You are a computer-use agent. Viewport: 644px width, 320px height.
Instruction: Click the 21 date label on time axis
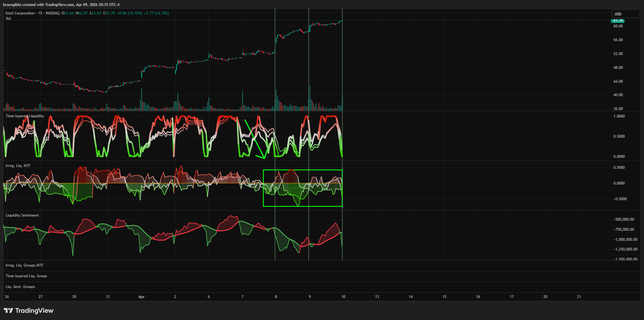579,297
